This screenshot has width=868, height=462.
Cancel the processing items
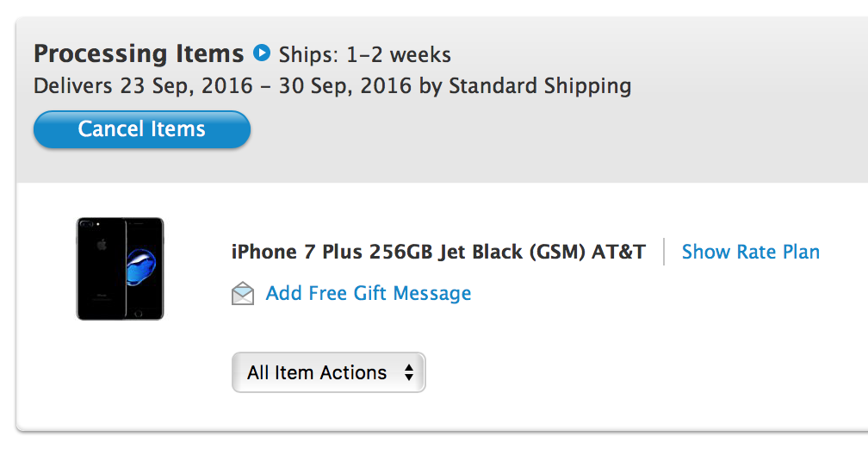pos(142,129)
